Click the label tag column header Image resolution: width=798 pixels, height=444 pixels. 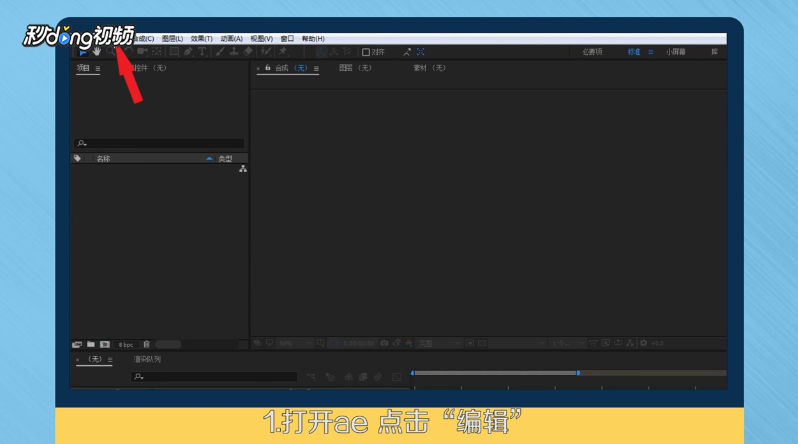tap(77, 158)
